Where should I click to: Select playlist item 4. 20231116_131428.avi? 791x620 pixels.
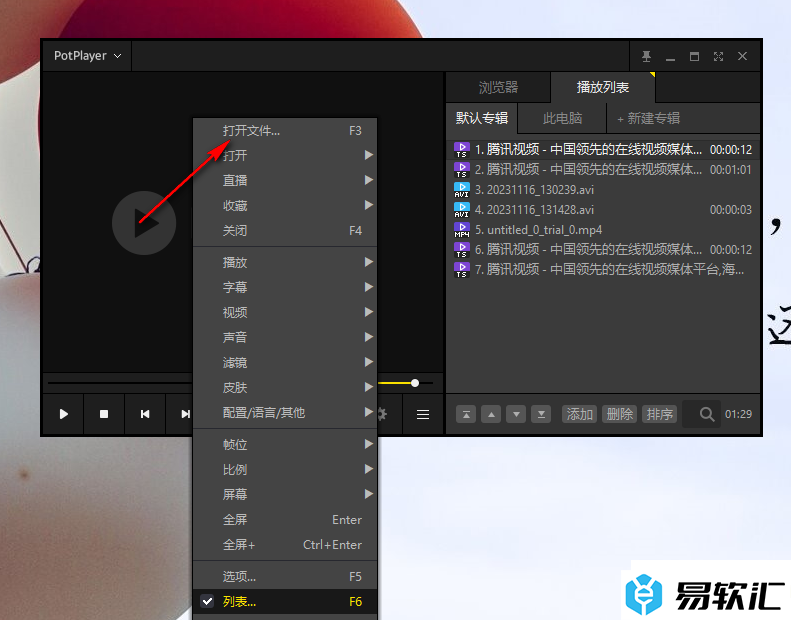pyautogui.click(x=603, y=209)
